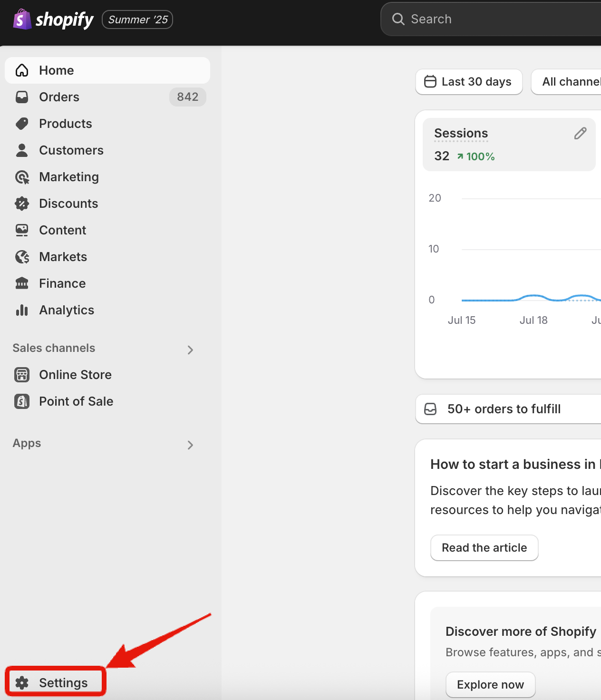Navigate to Customers
The image size is (601, 700).
pyautogui.click(x=71, y=150)
